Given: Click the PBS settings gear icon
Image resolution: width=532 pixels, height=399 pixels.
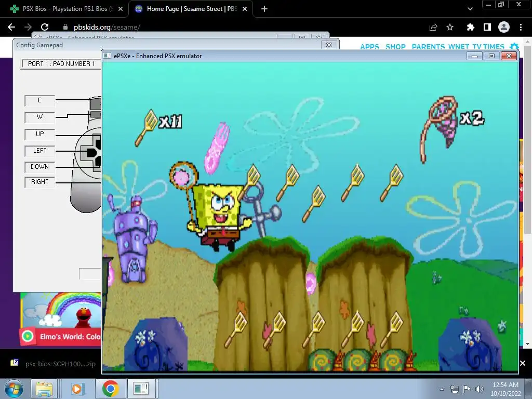Looking at the screenshot, I should point(514,46).
